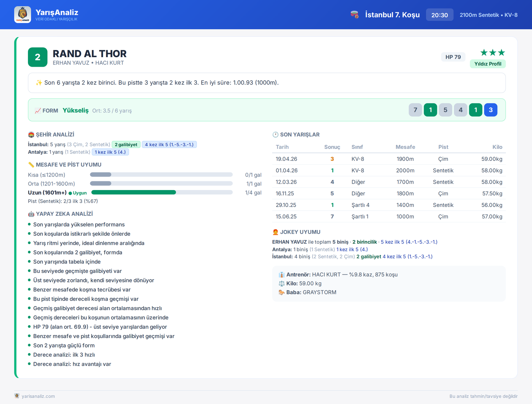Click the clock icon by SON YARIŞLAR

pos(275,135)
